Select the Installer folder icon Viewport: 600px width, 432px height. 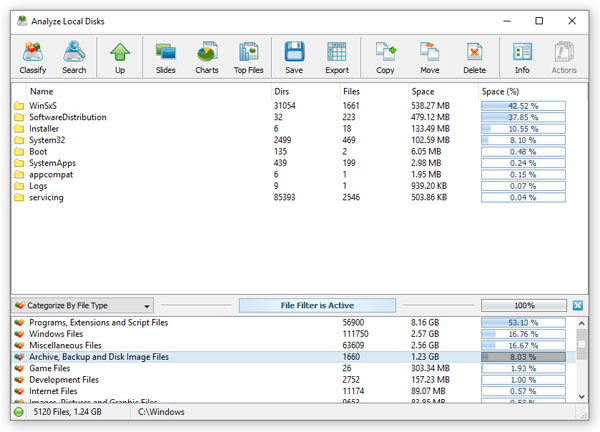19,129
